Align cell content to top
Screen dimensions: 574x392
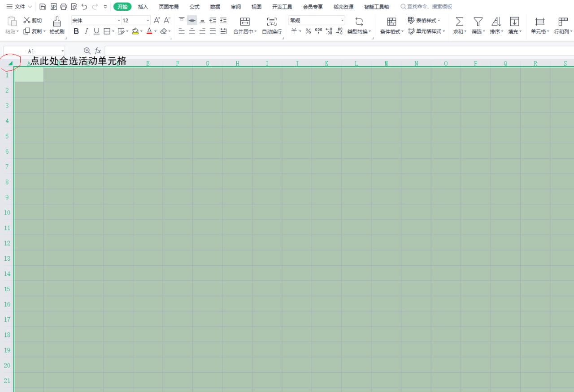tap(182, 20)
